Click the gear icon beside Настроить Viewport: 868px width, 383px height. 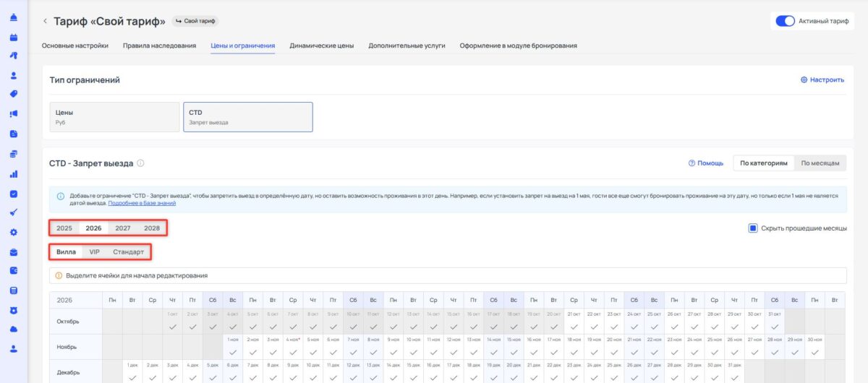(x=804, y=80)
